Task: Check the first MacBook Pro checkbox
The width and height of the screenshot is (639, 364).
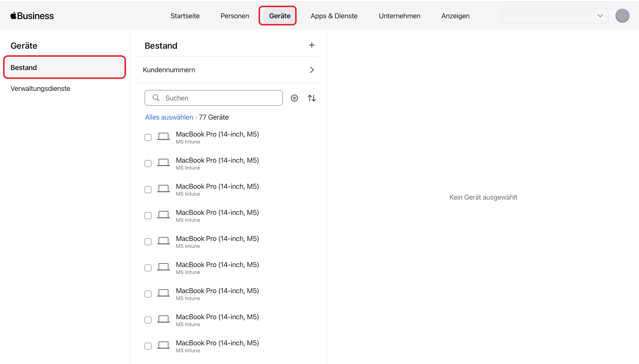Action: point(148,137)
